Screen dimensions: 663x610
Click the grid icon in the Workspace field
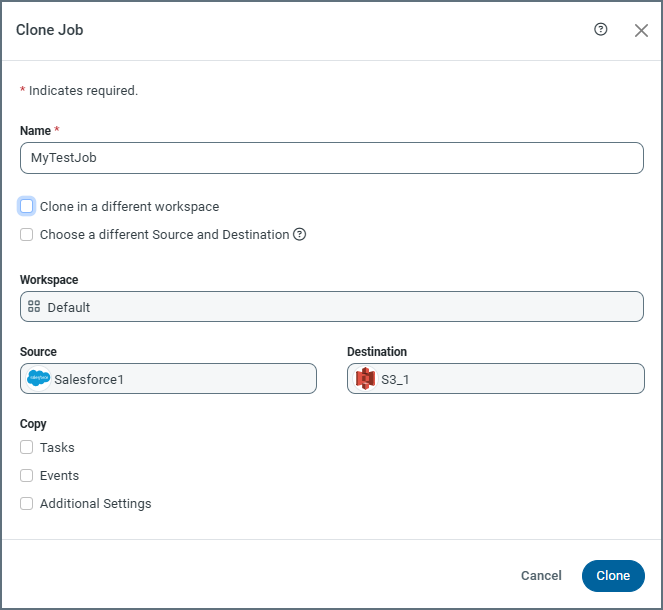pos(34,307)
